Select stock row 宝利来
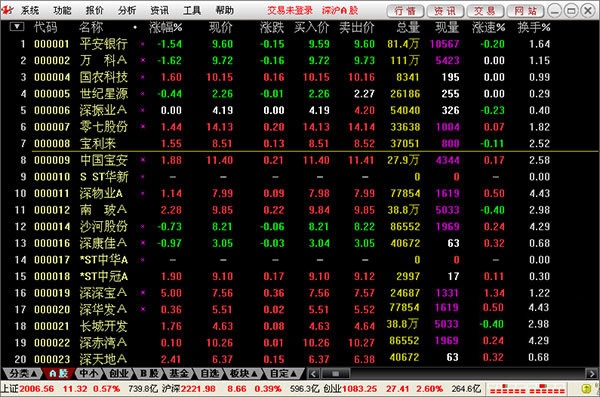600x397 pixels. [300, 144]
